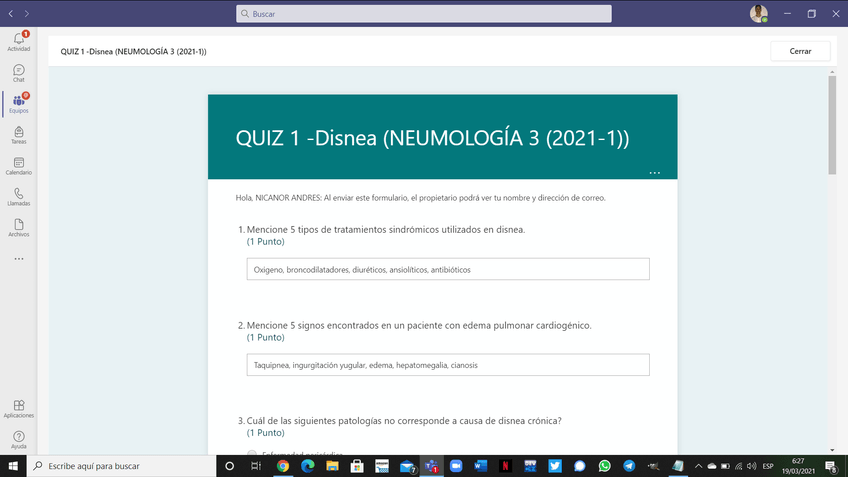The image size is (848, 477).
Task: Select the first radio option of question 3
Action: tap(252, 453)
